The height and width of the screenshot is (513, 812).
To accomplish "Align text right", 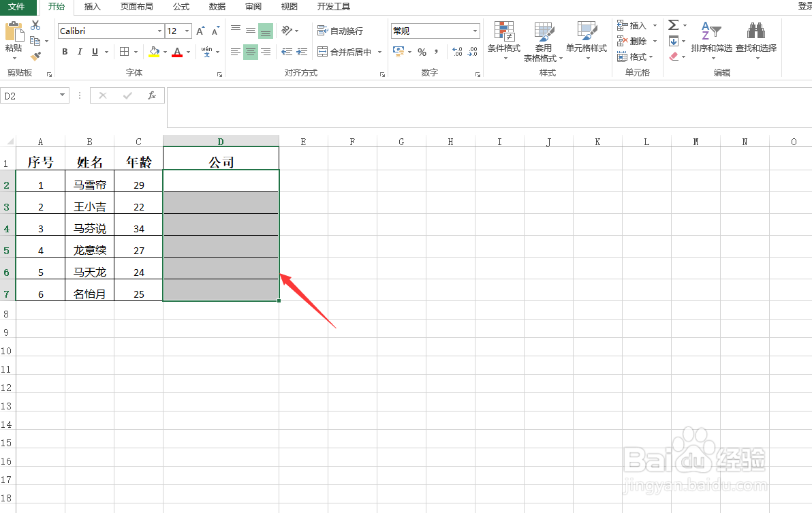I will [266, 52].
